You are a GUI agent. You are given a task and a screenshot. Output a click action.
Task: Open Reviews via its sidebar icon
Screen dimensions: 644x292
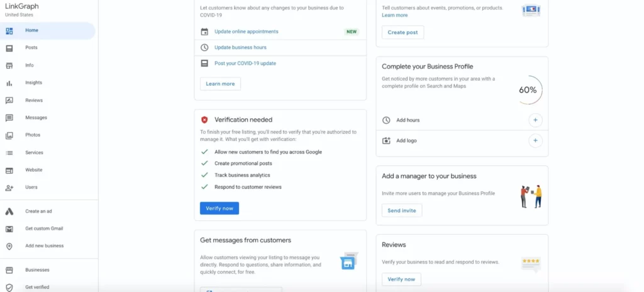[9, 100]
